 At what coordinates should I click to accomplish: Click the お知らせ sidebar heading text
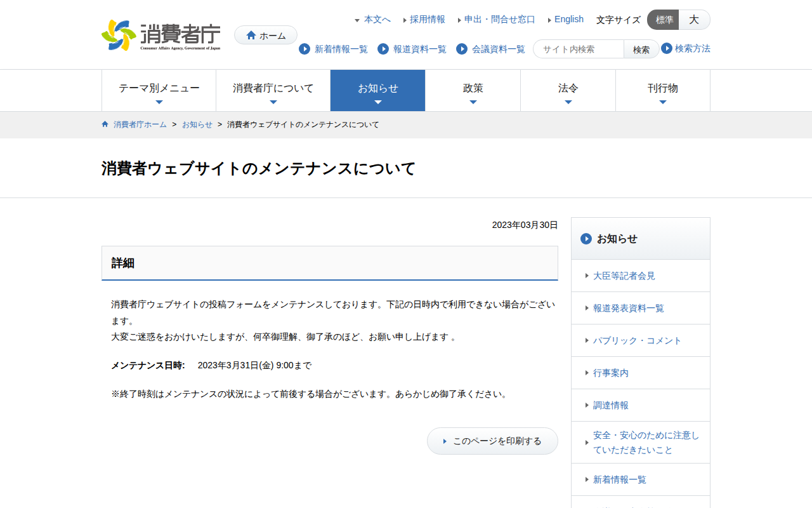pos(617,239)
